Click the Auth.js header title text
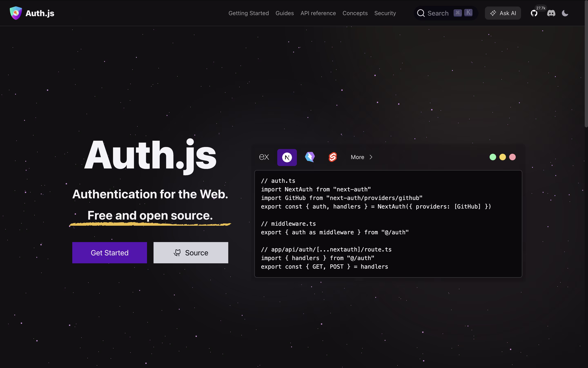 coord(40,13)
